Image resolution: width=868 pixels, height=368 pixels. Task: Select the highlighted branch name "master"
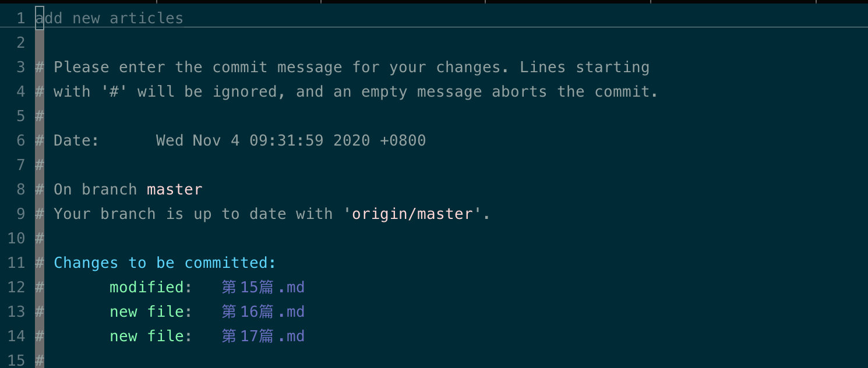(175, 189)
